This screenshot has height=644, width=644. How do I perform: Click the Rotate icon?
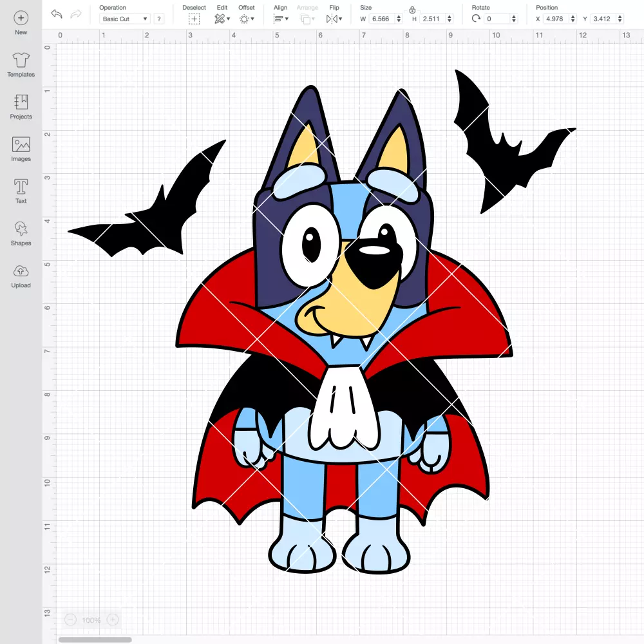[476, 19]
